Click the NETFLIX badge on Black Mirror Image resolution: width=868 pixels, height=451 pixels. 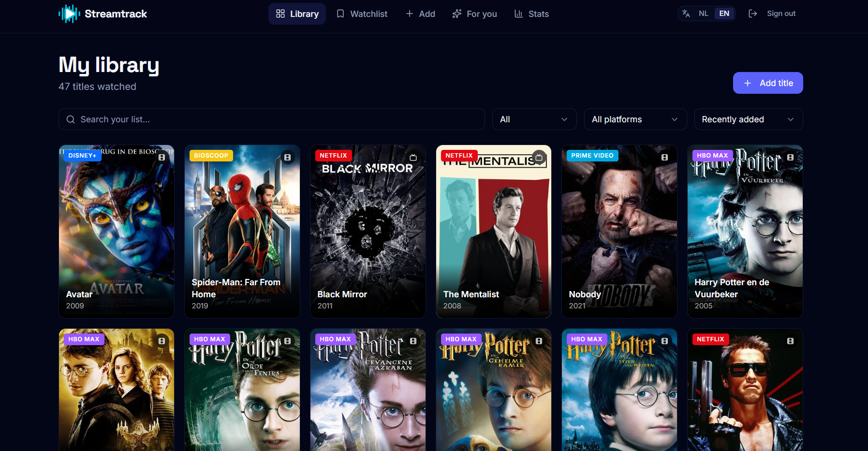[334, 156]
